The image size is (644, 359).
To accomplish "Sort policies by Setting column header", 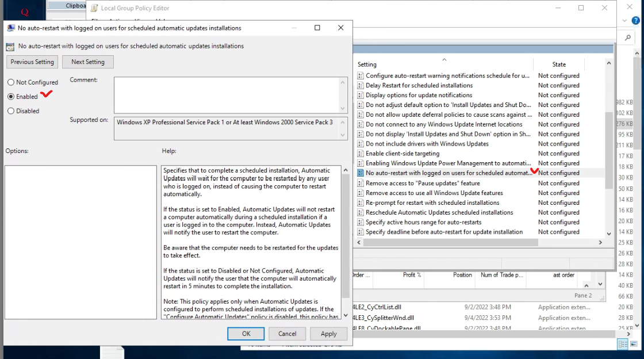I will [444, 64].
